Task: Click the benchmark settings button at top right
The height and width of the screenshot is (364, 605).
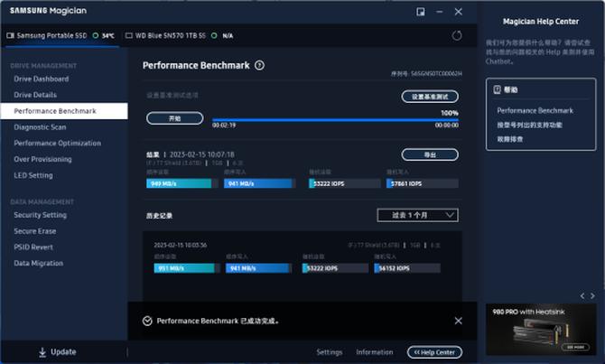Action: click(430, 97)
